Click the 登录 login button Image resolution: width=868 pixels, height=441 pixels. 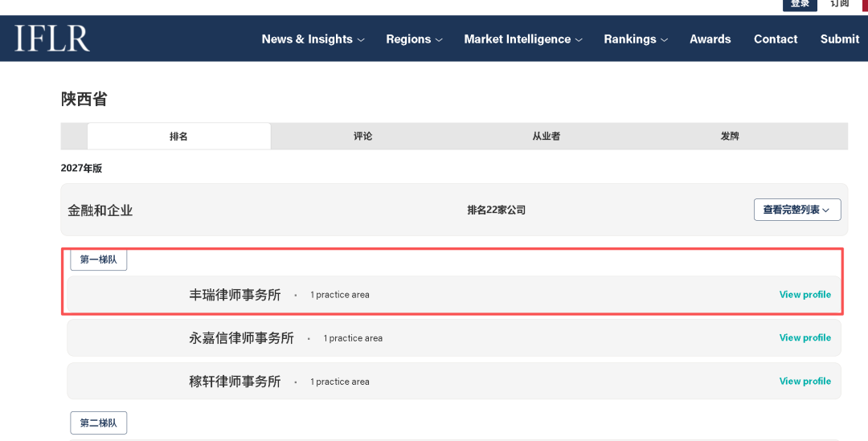coord(800,5)
